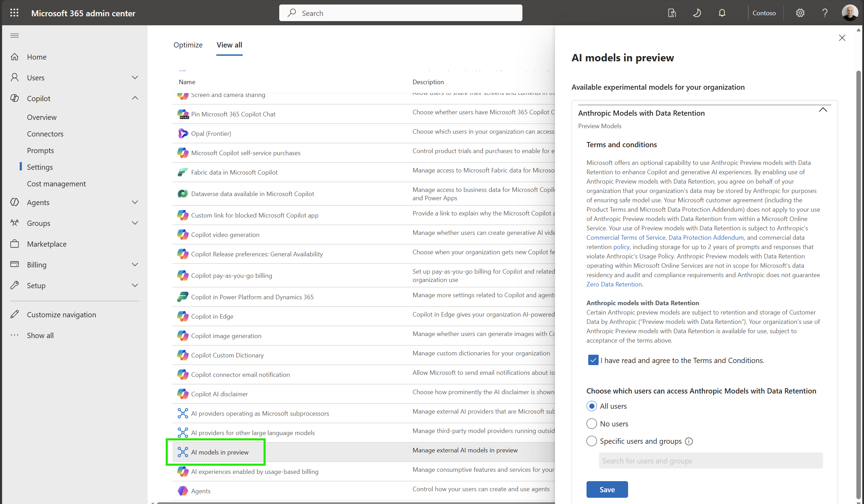The height and width of the screenshot is (504, 864).
Task: Open Connectors in the Copilot menu
Action: tap(45, 134)
